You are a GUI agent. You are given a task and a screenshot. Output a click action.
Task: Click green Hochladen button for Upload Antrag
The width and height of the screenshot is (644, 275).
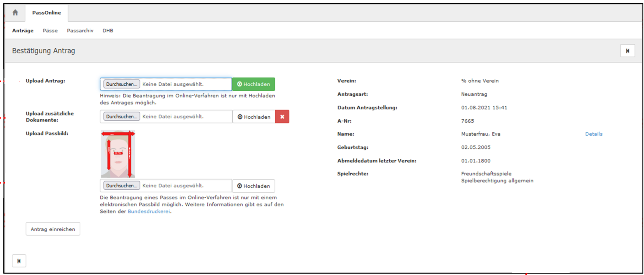[x=253, y=84]
